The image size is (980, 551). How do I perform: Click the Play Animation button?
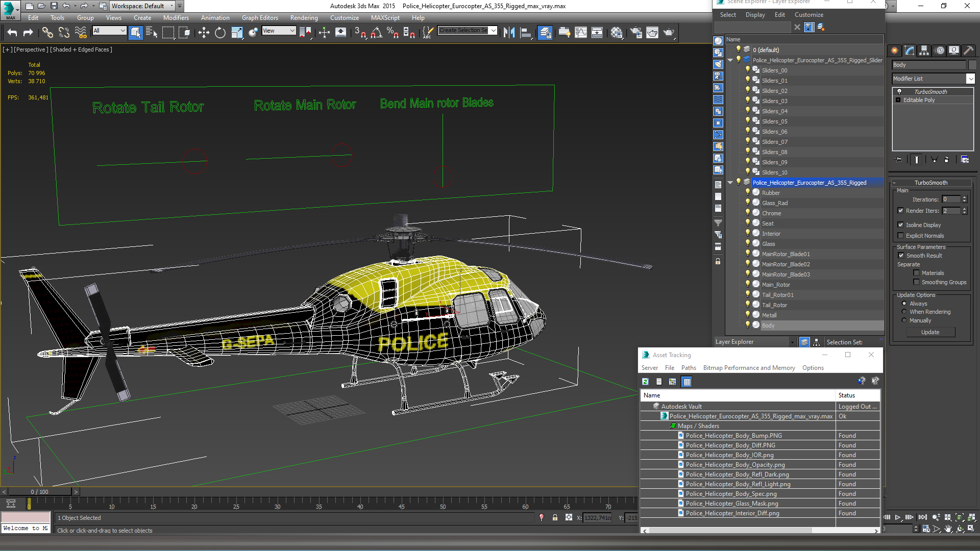coord(897,517)
